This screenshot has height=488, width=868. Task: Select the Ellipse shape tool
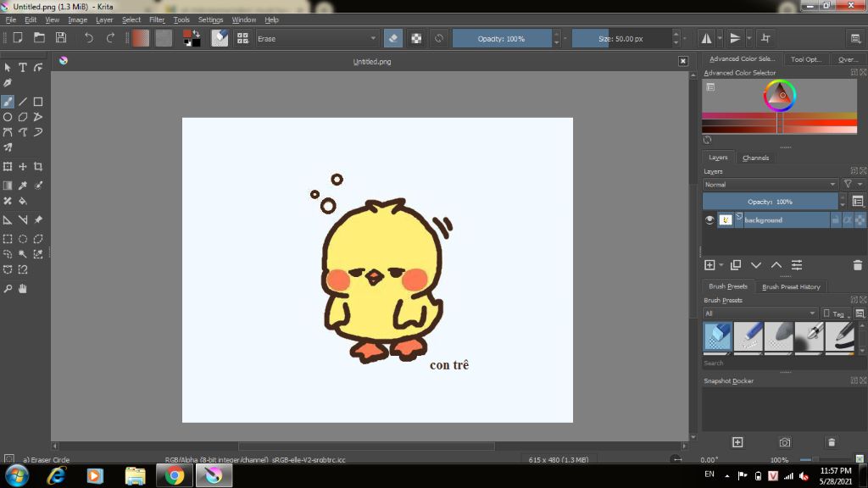click(x=7, y=117)
